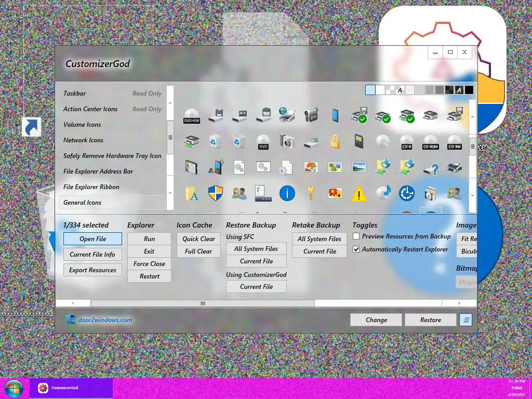The image size is (532, 399).
Task: Select the red flower picture icon
Action: click(x=335, y=193)
